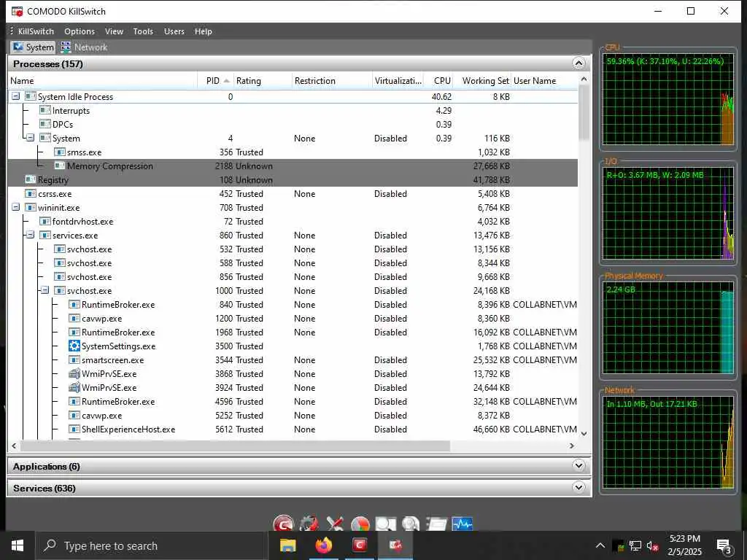Open the Users menu
The image size is (747, 560).
174,31
